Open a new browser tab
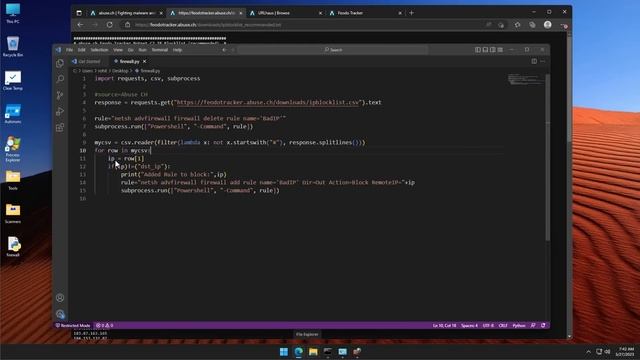The image size is (640, 360). point(411,13)
